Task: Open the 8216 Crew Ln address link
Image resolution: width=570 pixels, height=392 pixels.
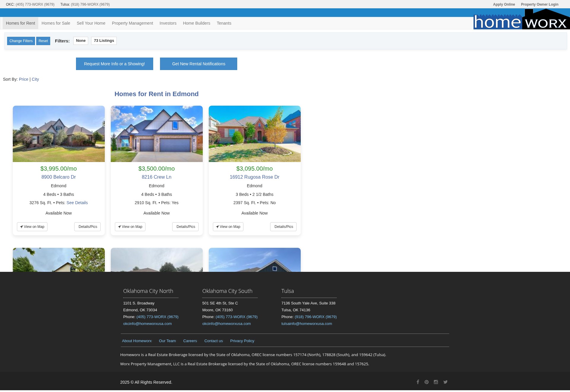Action: 156,177
